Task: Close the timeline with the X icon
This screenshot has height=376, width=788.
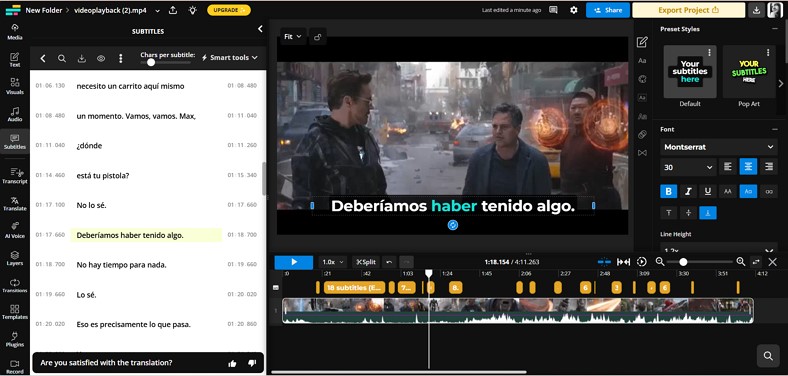Action: pos(772,262)
